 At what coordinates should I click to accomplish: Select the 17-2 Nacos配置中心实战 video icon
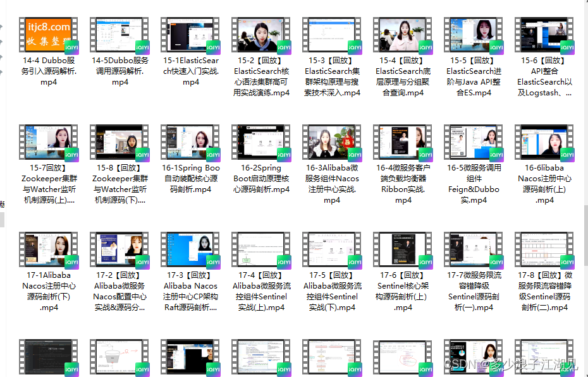click(x=119, y=249)
